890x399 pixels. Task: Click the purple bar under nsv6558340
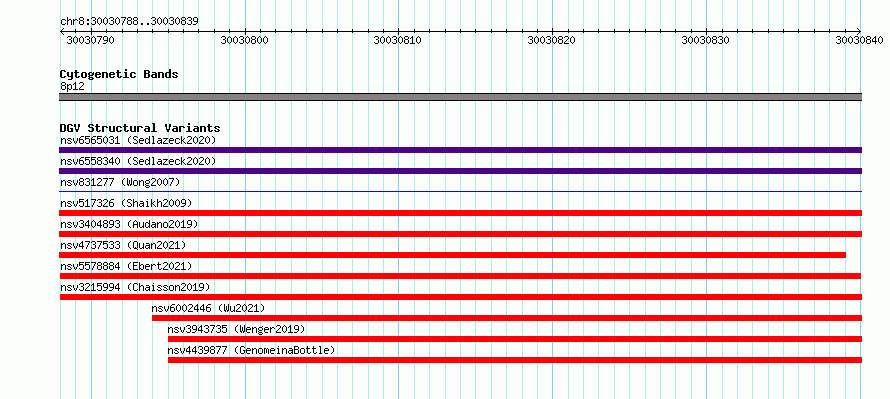click(460, 171)
